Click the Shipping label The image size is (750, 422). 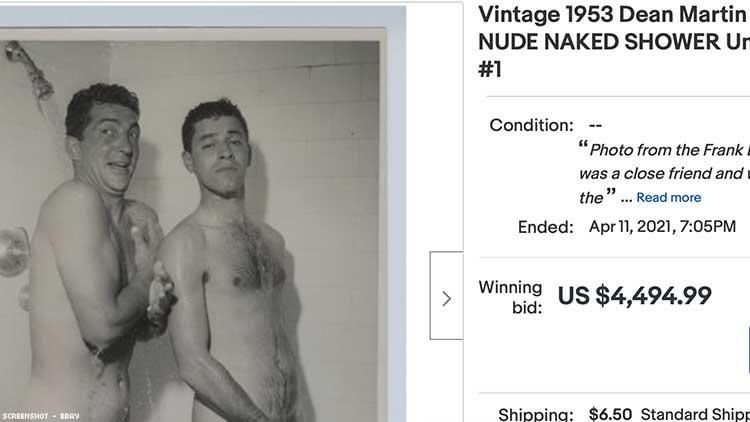(x=537, y=414)
